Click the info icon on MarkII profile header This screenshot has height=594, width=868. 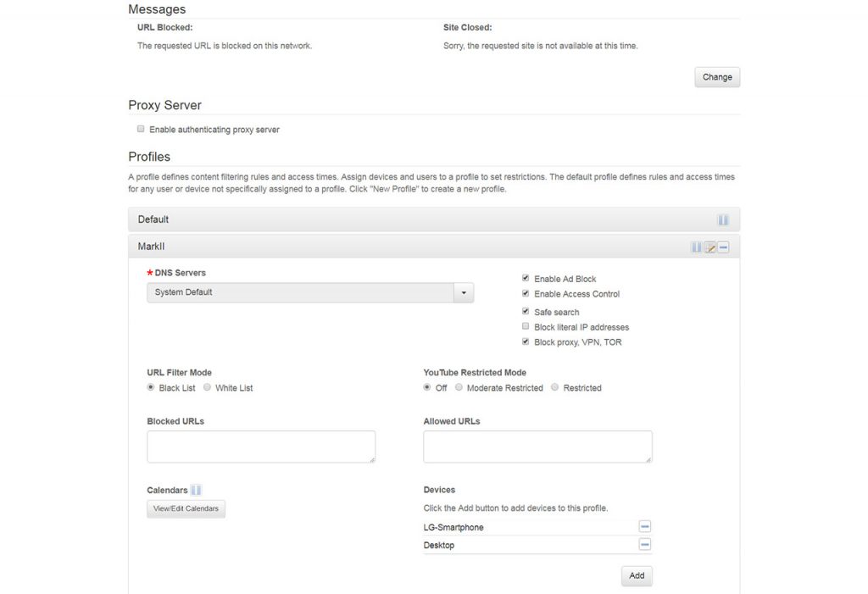(696, 247)
